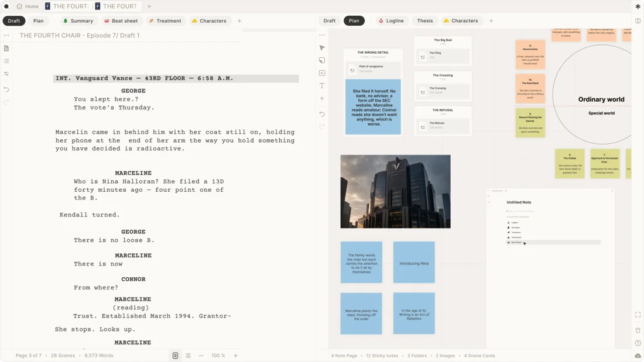Redo in the left script sidebar
The width and height of the screenshot is (644, 362).
6,102
